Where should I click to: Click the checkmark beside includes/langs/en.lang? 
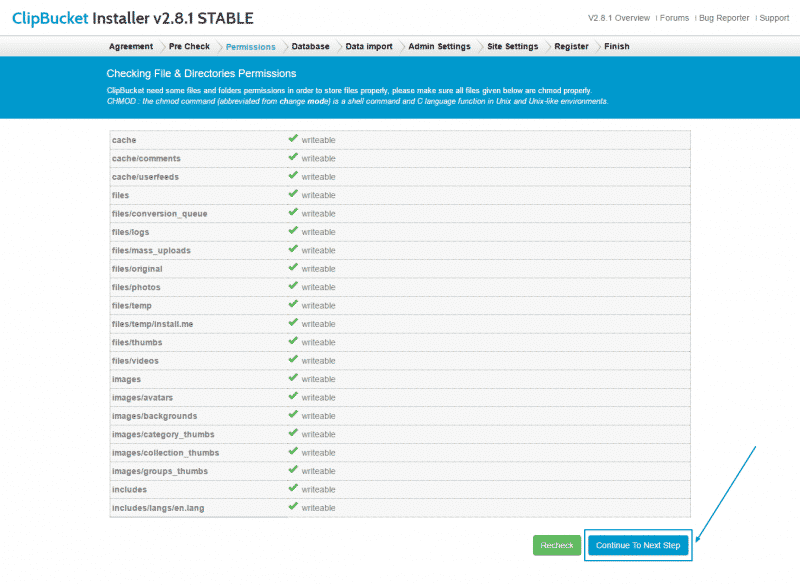293,507
